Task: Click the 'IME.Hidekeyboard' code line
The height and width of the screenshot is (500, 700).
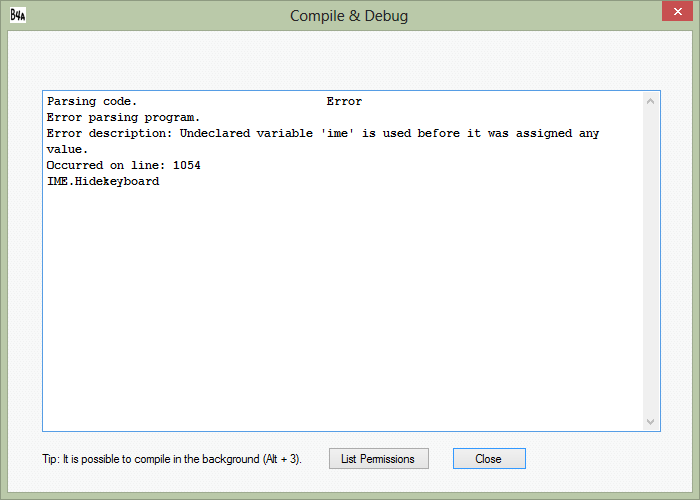Action: click(103, 181)
